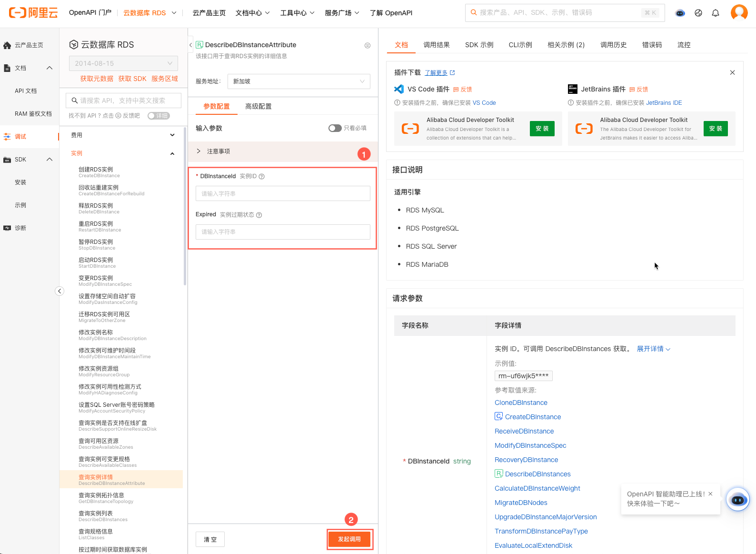The width and height of the screenshot is (756, 554).
Task: Click the 调试 debug icon in sidebar
Action: click(7, 137)
